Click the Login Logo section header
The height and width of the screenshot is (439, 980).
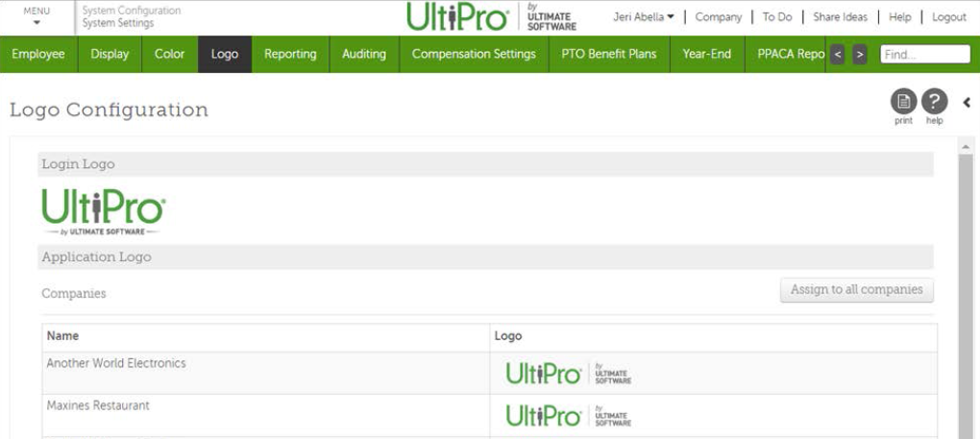point(485,164)
